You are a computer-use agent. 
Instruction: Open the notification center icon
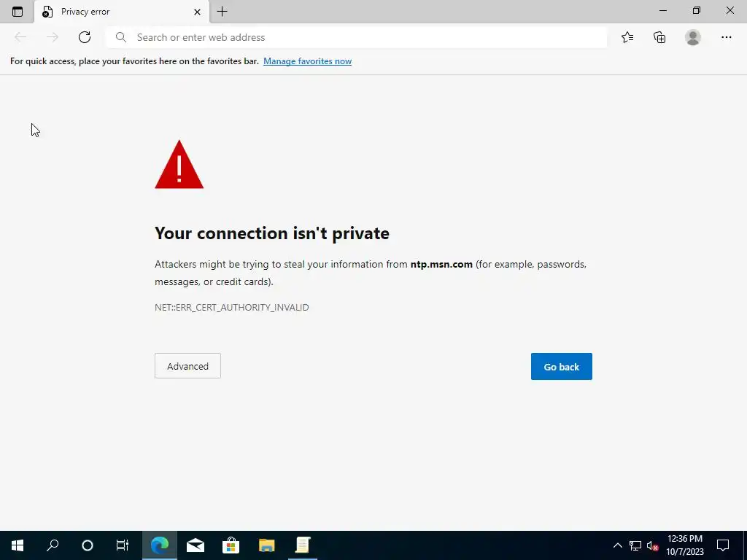pyautogui.click(x=723, y=545)
